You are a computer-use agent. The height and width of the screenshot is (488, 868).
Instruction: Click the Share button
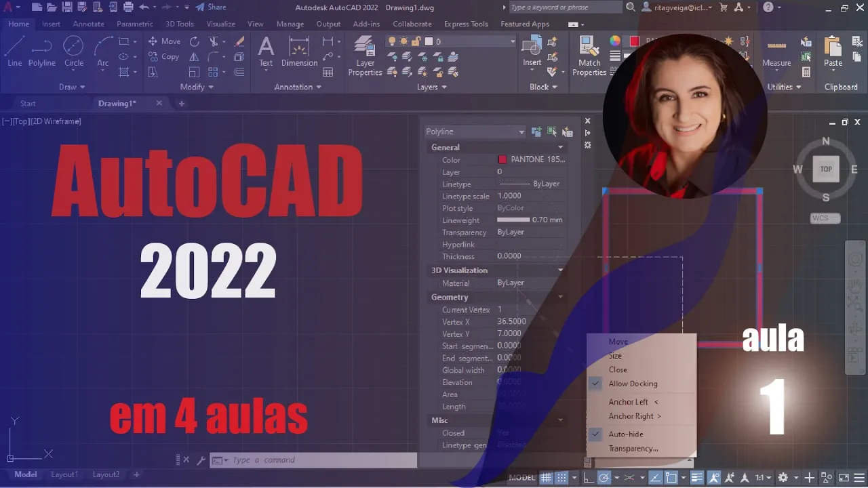pyautogui.click(x=211, y=7)
